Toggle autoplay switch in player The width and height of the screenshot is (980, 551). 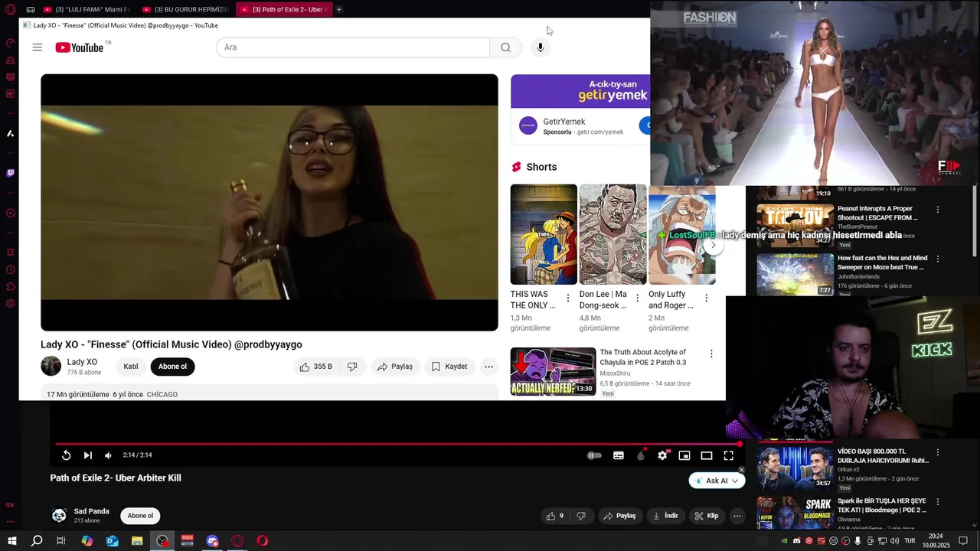coord(594,455)
